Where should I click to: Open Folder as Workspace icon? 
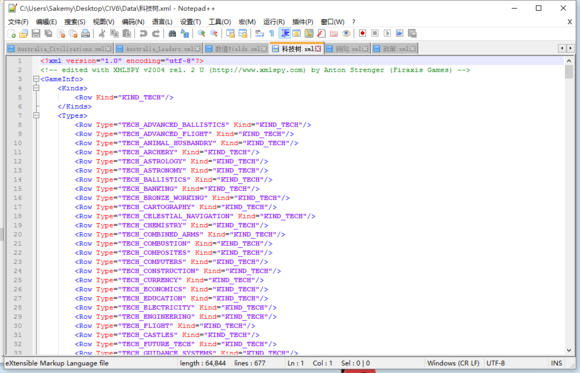pyautogui.click(x=334, y=34)
